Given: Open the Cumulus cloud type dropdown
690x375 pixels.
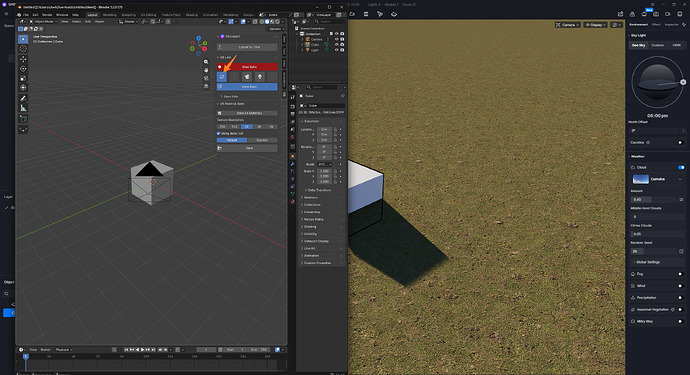Looking at the screenshot, I should click(x=658, y=179).
